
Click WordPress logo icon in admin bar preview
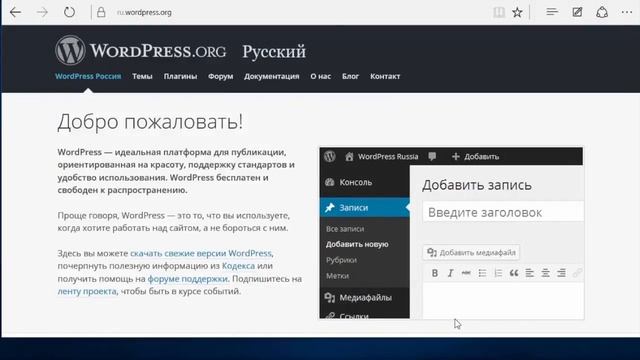pyautogui.click(x=330, y=156)
